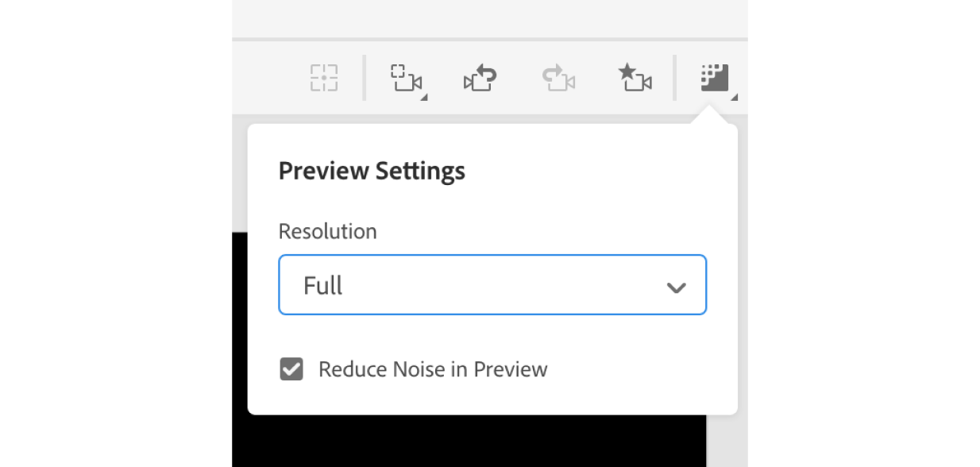Click corner triangle on dashed-square camera icon
This screenshot has height=467, width=980.
point(424,98)
